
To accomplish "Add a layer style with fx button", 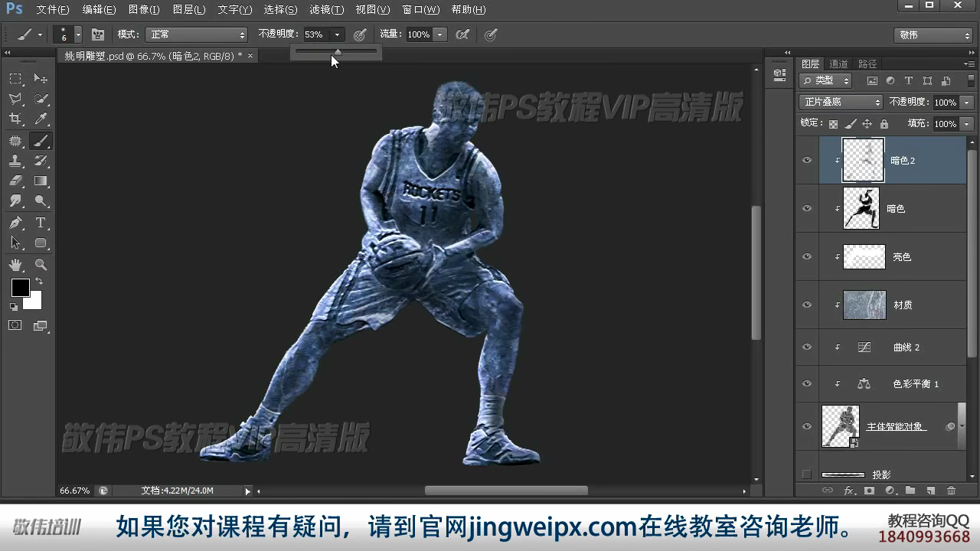I will click(x=848, y=491).
